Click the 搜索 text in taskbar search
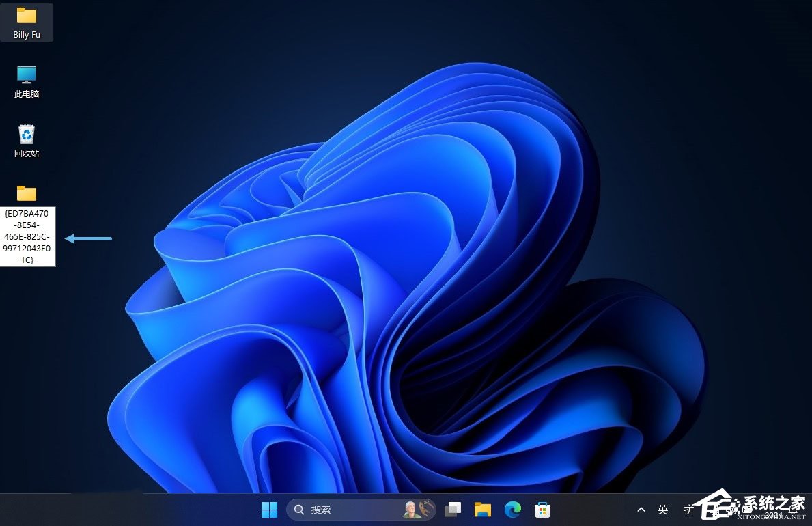Image resolution: width=812 pixels, height=526 pixels. pyautogui.click(x=321, y=510)
